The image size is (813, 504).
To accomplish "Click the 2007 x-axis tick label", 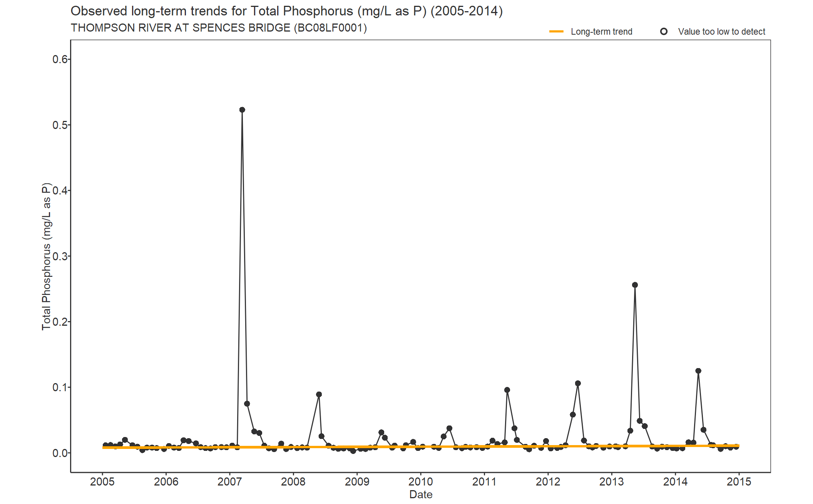I will tap(230, 482).
